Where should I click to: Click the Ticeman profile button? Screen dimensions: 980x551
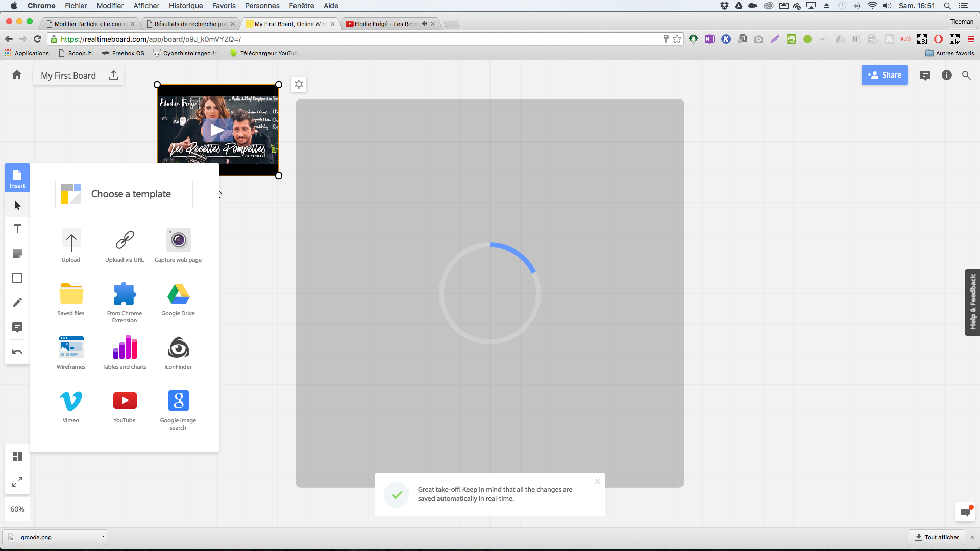click(x=962, y=21)
